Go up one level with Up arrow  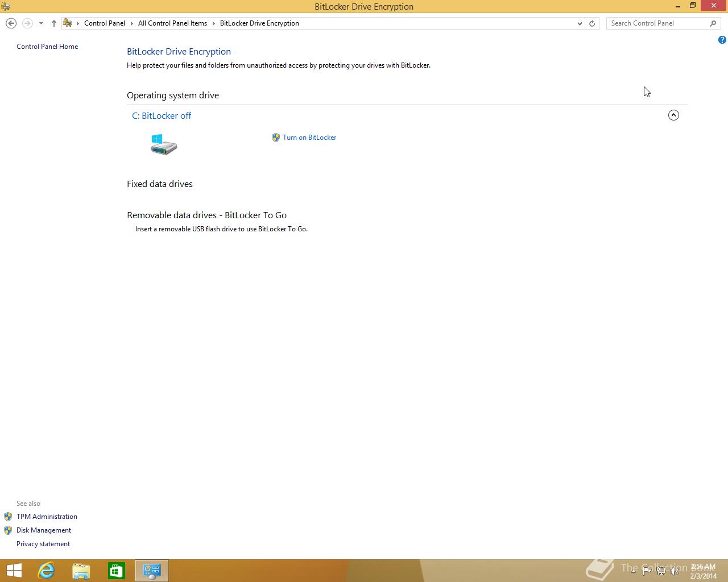pos(54,23)
